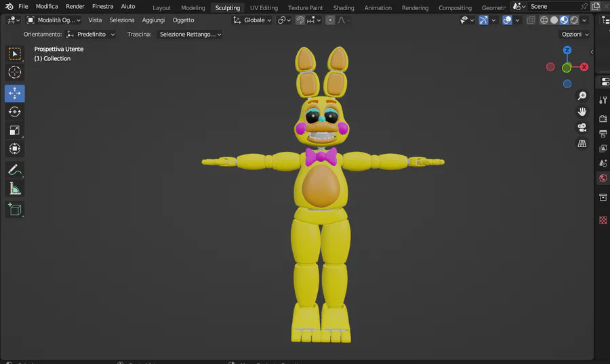Open the Modalità Og... mode dropdown

[x=54, y=20]
